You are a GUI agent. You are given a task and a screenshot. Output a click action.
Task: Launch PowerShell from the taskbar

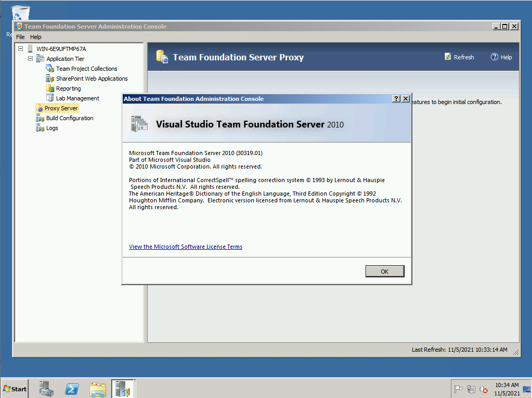(x=72, y=389)
